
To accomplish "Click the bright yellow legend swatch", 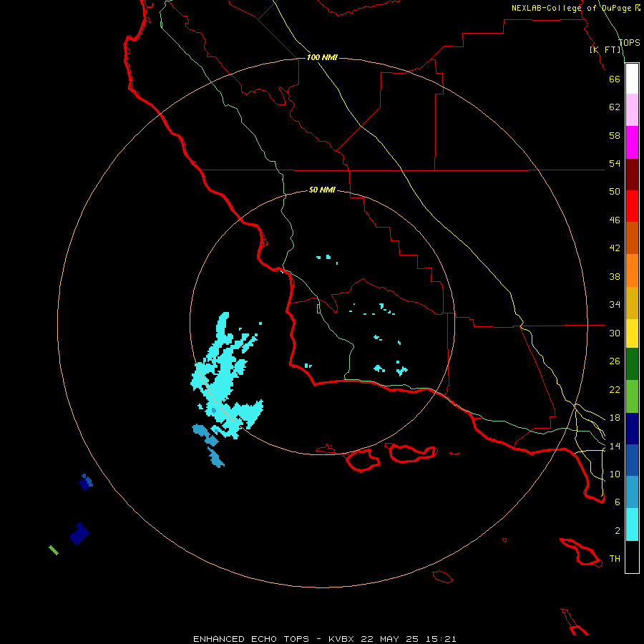I will click(x=632, y=333).
